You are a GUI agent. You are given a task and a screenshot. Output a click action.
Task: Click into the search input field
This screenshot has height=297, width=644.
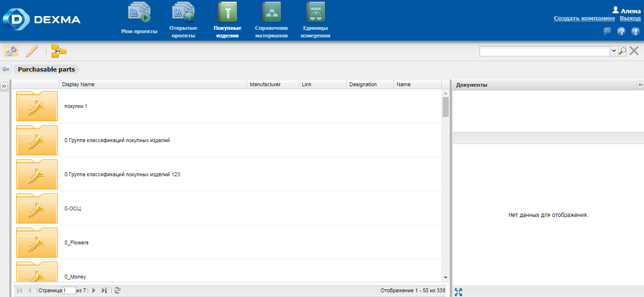click(x=545, y=51)
